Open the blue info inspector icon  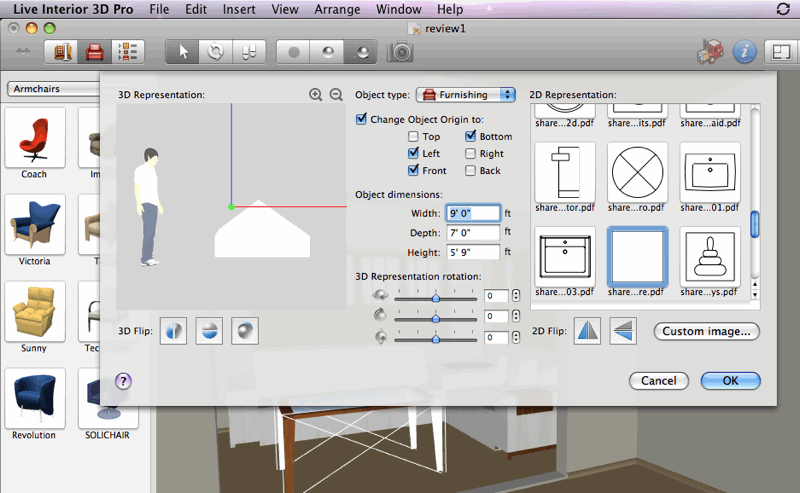[744, 52]
